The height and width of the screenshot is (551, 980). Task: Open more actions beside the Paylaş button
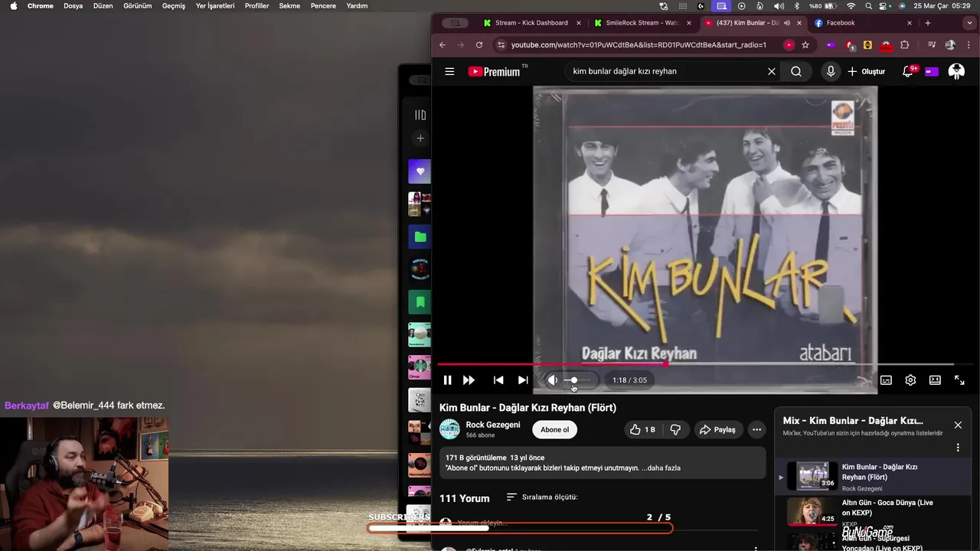tap(756, 429)
